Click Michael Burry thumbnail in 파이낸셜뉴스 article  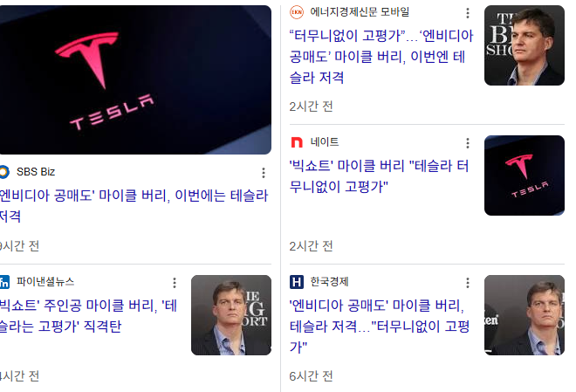pos(231,315)
